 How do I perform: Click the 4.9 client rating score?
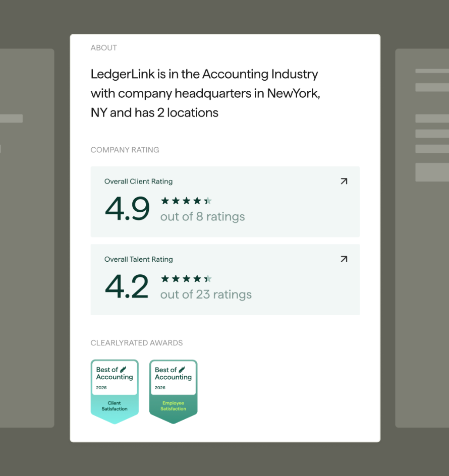127,208
